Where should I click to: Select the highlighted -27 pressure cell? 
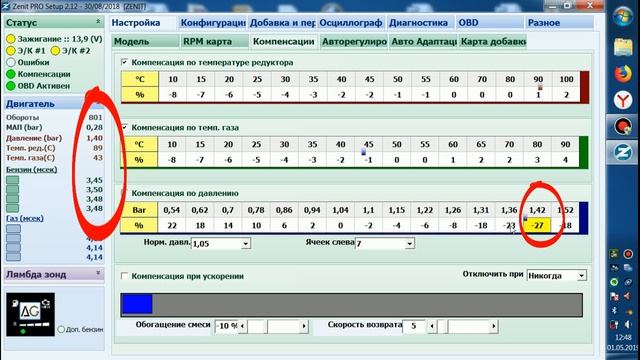(x=537, y=225)
